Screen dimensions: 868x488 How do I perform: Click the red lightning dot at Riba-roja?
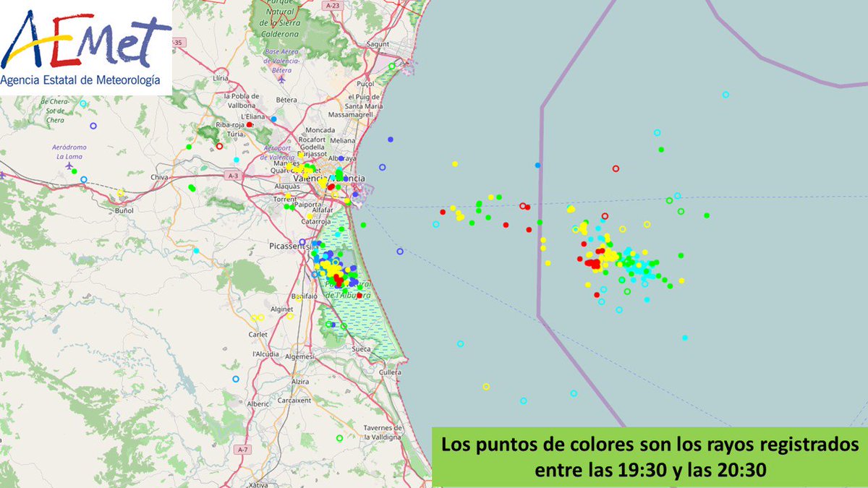coord(250,124)
